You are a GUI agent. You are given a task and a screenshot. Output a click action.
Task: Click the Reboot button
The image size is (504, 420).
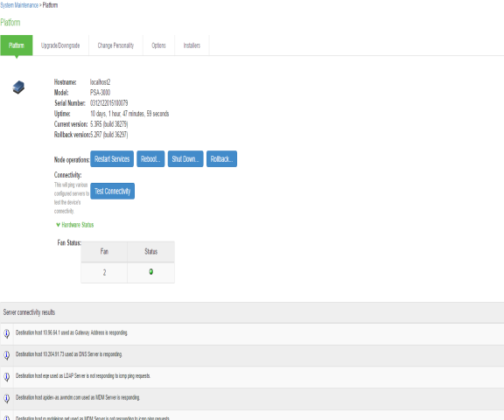150,159
